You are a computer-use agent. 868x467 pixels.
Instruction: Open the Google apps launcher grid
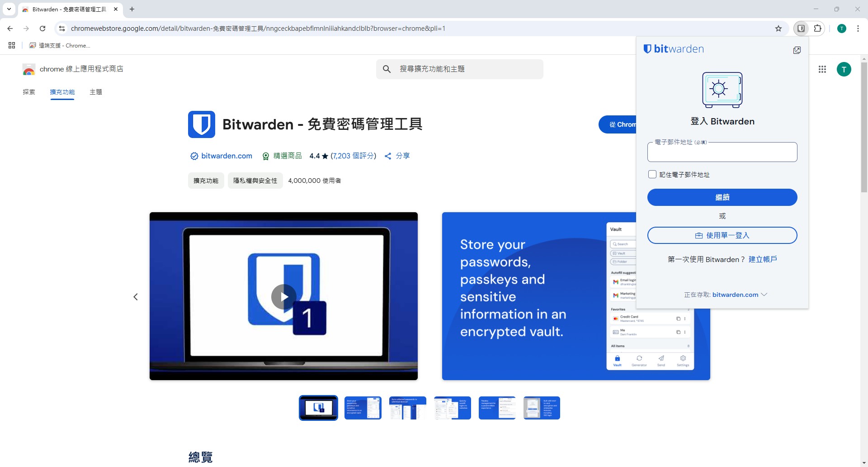822,69
